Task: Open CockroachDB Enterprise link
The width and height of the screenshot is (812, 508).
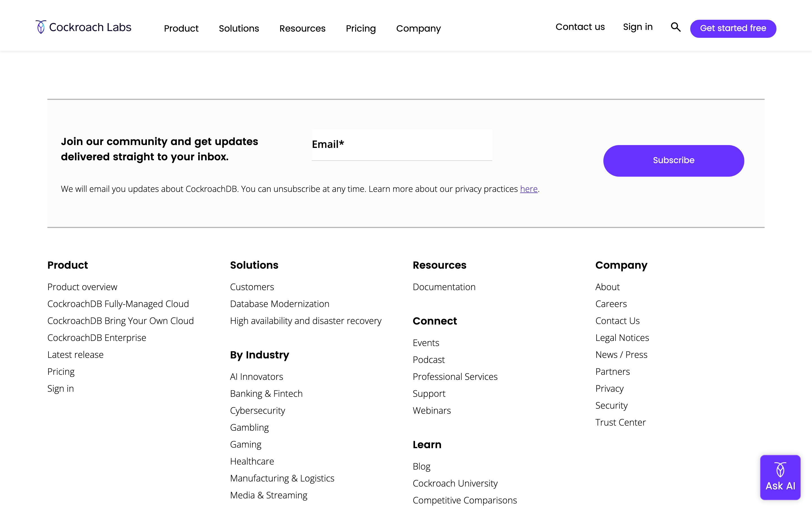Action: click(x=97, y=338)
